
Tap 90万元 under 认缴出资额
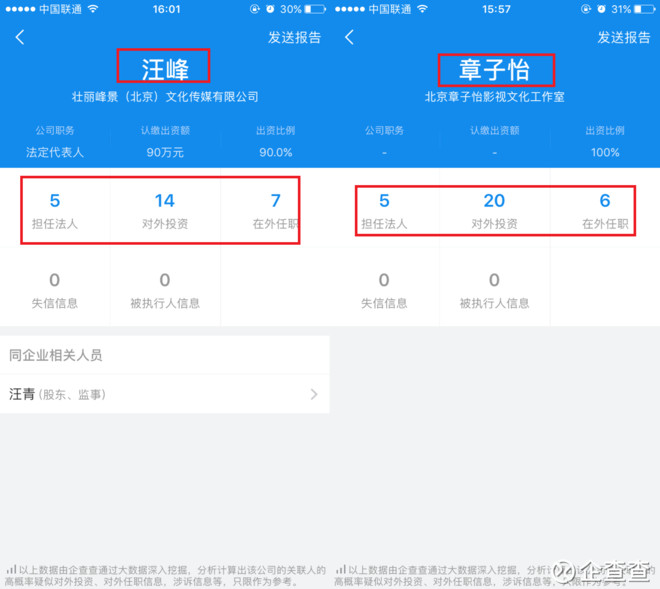click(165, 152)
